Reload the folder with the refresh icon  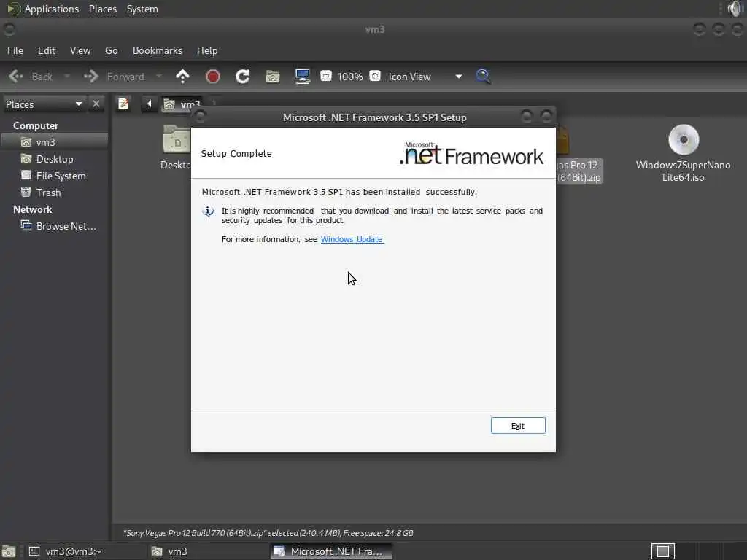pos(242,76)
